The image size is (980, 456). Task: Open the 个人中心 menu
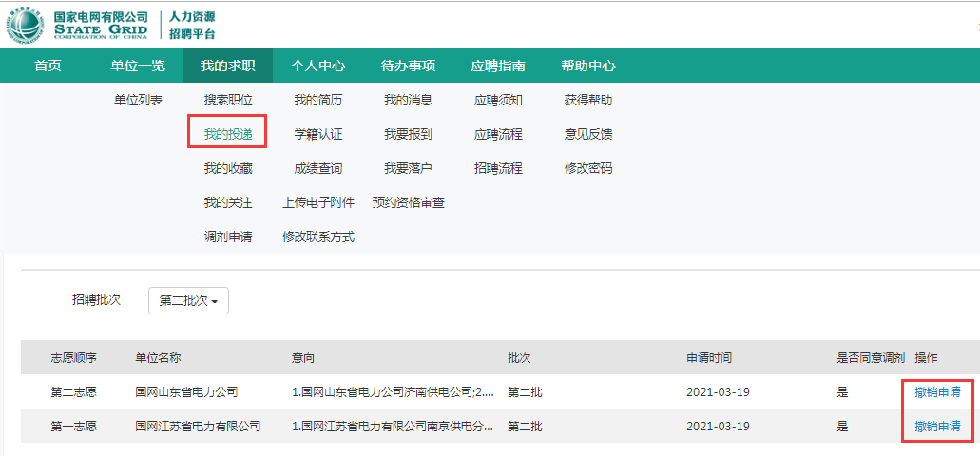(317, 66)
